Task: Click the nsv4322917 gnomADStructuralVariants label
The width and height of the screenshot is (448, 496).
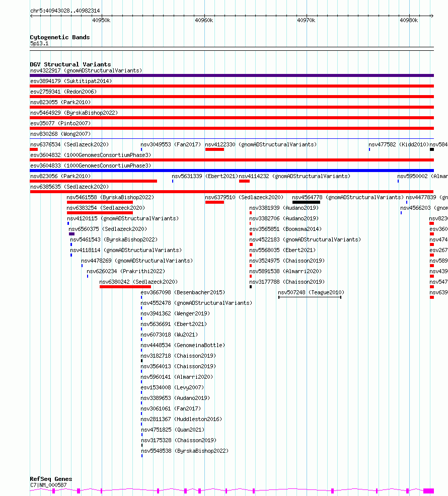Action: pyautogui.click(x=86, y=70)
